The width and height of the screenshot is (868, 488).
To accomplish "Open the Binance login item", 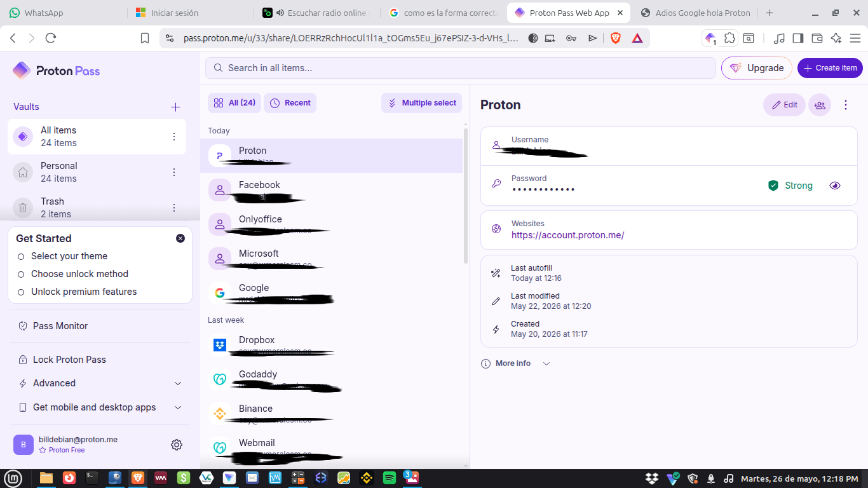I will [331, 414].
